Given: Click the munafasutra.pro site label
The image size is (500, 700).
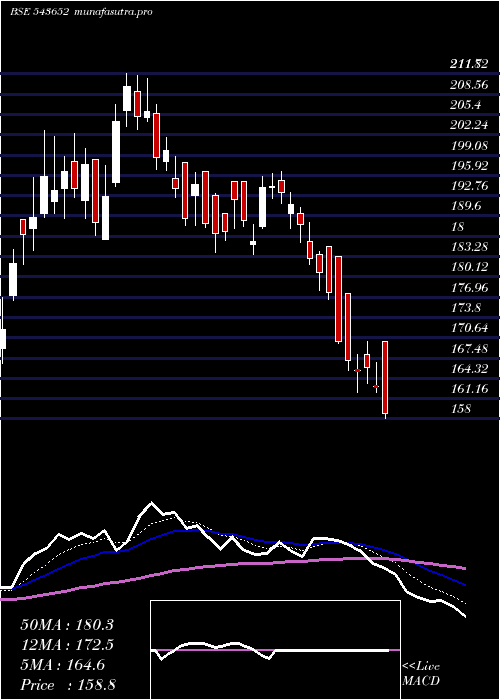Looking at the screenshot, I should (x=114, y=12).
